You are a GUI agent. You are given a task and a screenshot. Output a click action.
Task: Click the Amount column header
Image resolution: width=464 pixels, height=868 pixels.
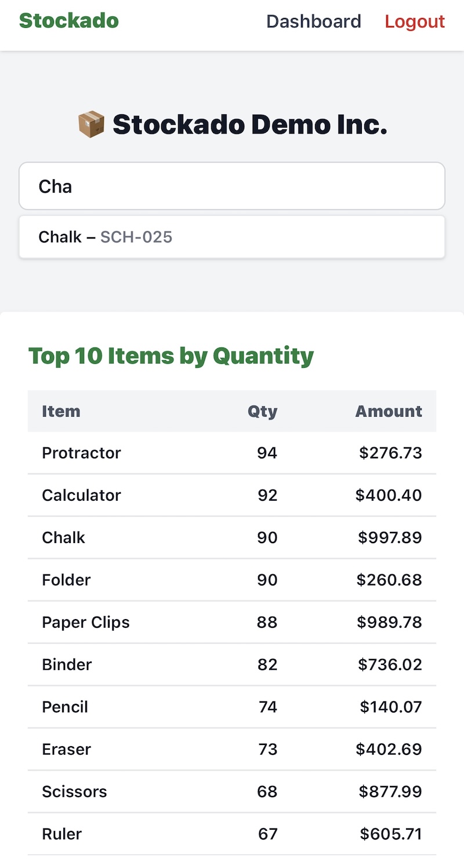coord(389,411)
